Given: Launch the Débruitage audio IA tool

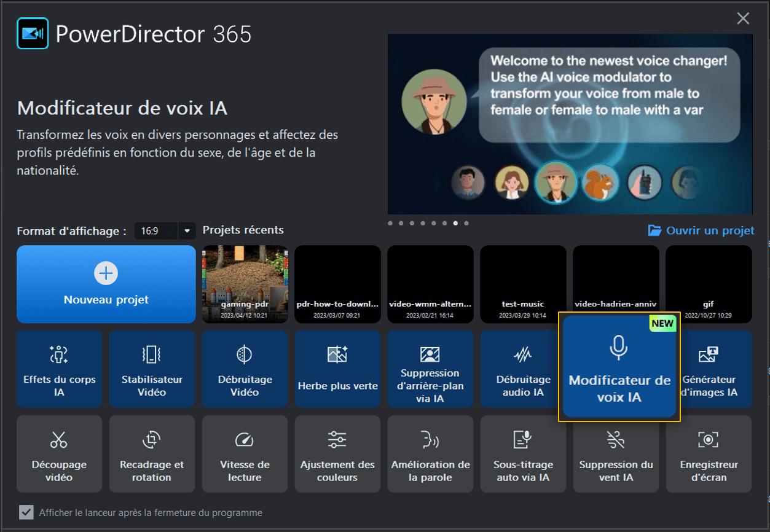Looking at the screenshot, I should 520,369.
